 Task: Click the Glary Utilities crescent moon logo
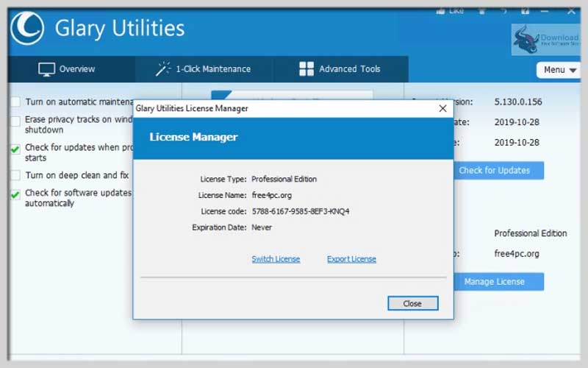[27, 28]
